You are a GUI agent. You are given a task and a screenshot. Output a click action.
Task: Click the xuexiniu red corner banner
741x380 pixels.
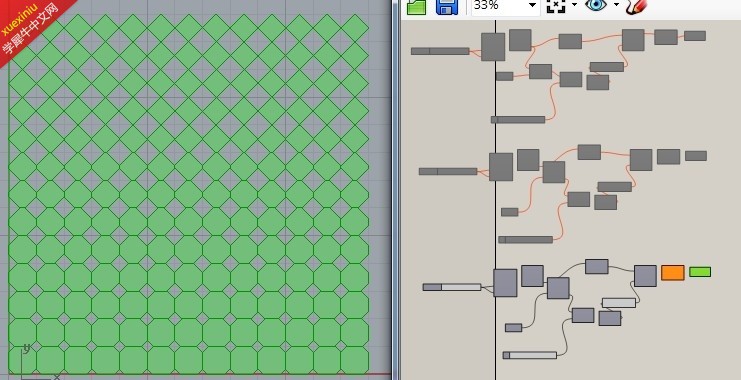click(31, 28)
